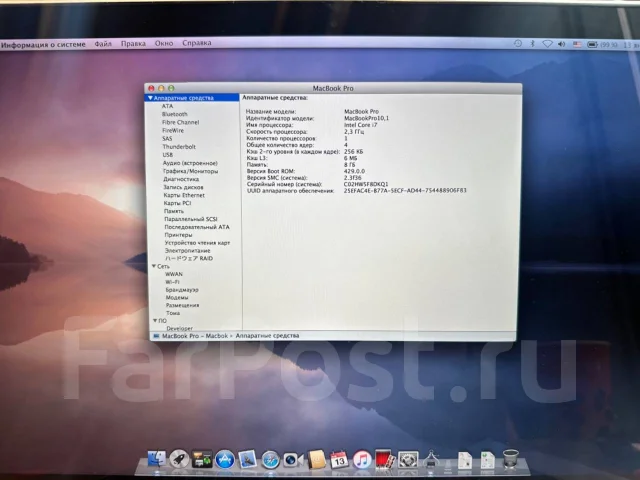640x480 pixels.
Task: Collapse the ПО section triangle
Action: pos(155,321)
